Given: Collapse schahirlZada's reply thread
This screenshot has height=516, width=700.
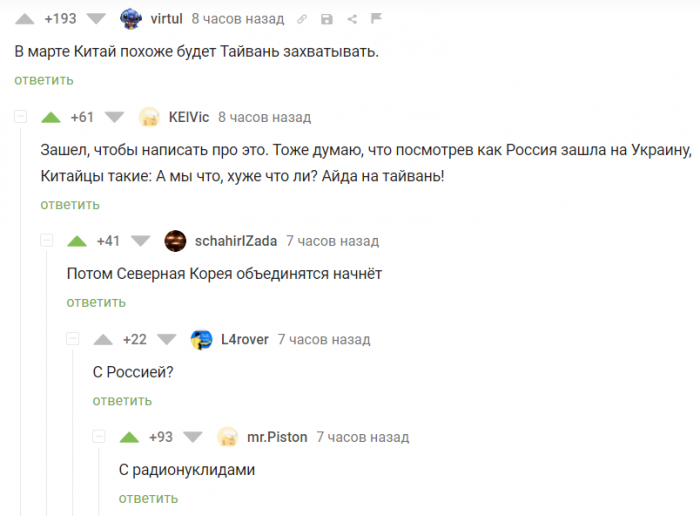Looking at the screenshot, I should tap(46, 241).
